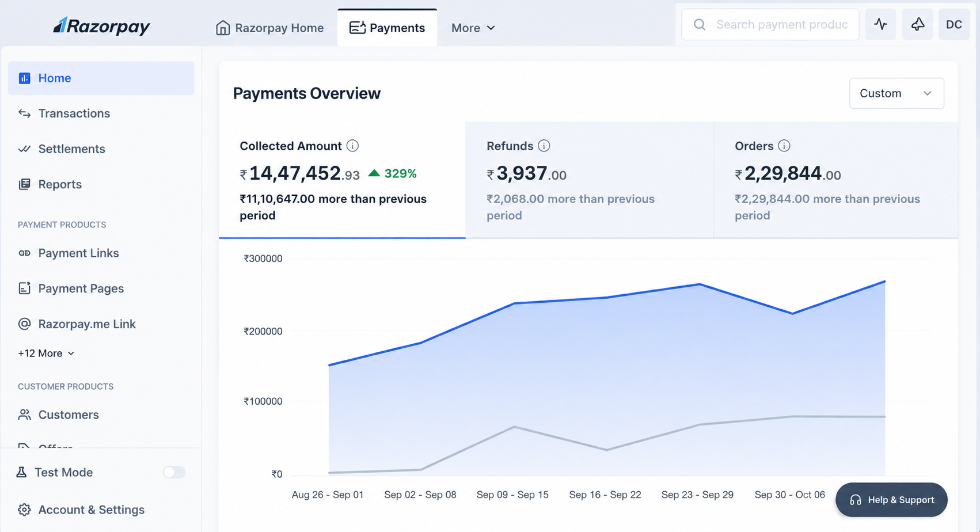This screenshot has width=980, height=532.
Task: Open the DC profile avatar menu
Action: point(954,24)
